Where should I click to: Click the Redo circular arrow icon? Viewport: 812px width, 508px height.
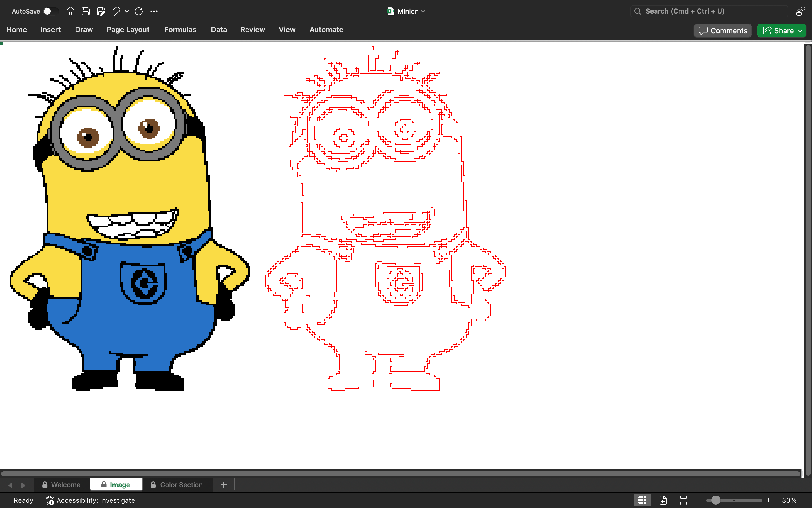139,11
